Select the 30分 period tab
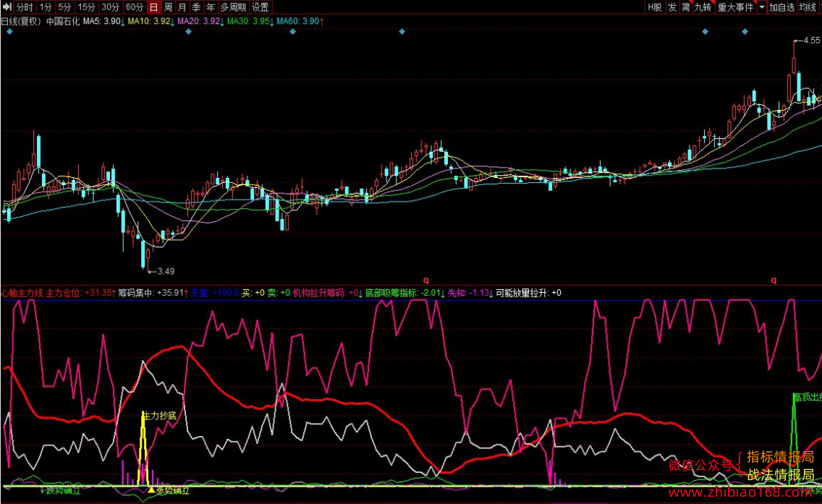This screenshot has width=822, height=504. [110, 7]
